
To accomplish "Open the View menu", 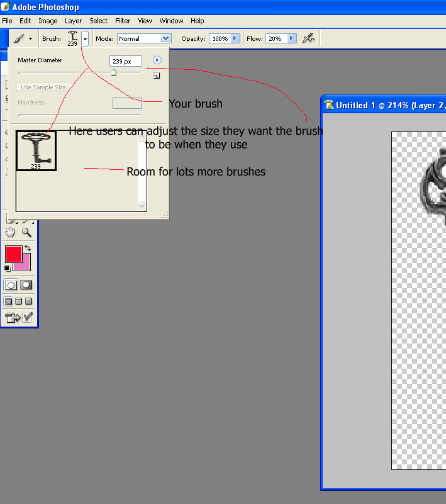I will [x=145, y=21].
